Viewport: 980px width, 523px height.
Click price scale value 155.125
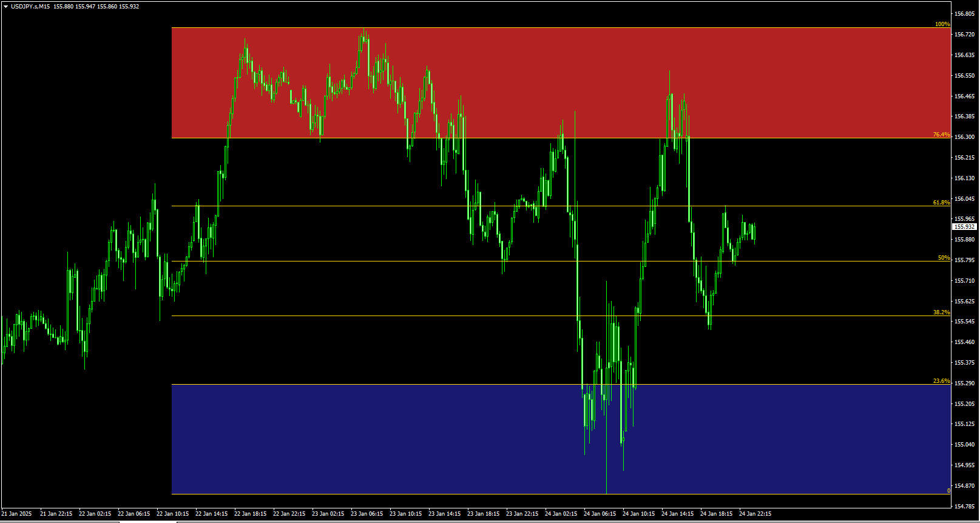pyautogui.click(x=964, y=424)
